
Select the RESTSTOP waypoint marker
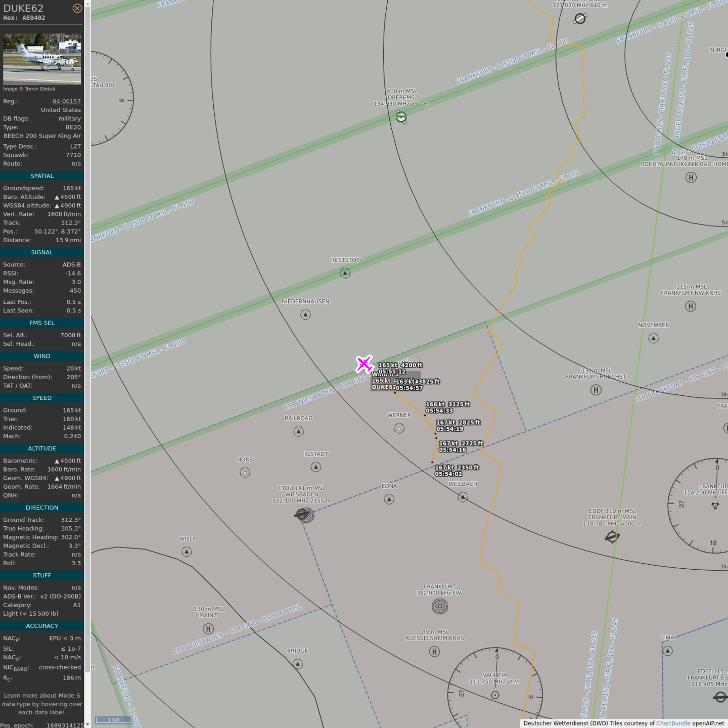pyautogui.click(x=345, y=273)
